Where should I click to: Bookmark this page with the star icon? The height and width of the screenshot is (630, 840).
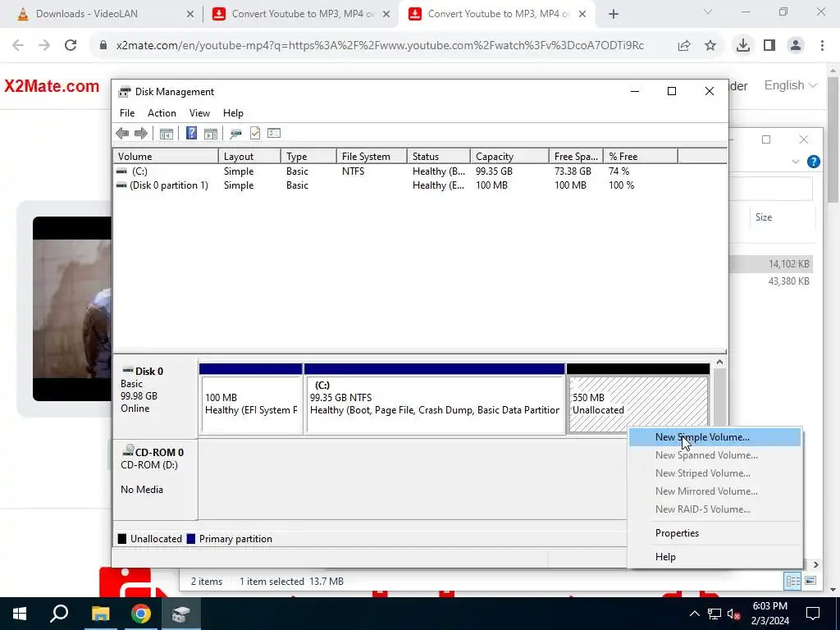coord(710,46)
